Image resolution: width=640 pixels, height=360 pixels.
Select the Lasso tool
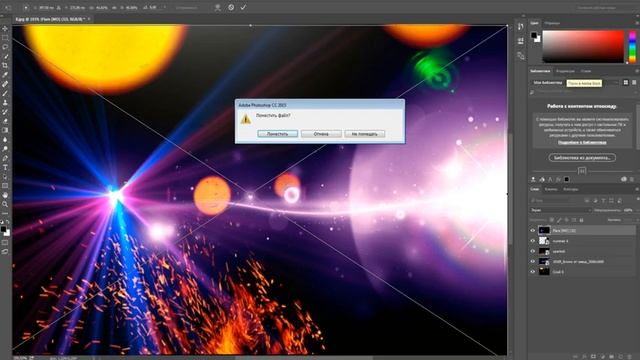click(5, 47)
